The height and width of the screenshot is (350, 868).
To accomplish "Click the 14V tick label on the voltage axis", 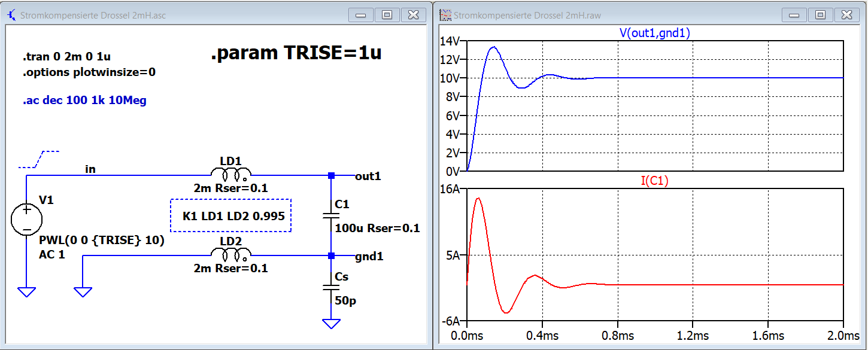I will (449, 41).
